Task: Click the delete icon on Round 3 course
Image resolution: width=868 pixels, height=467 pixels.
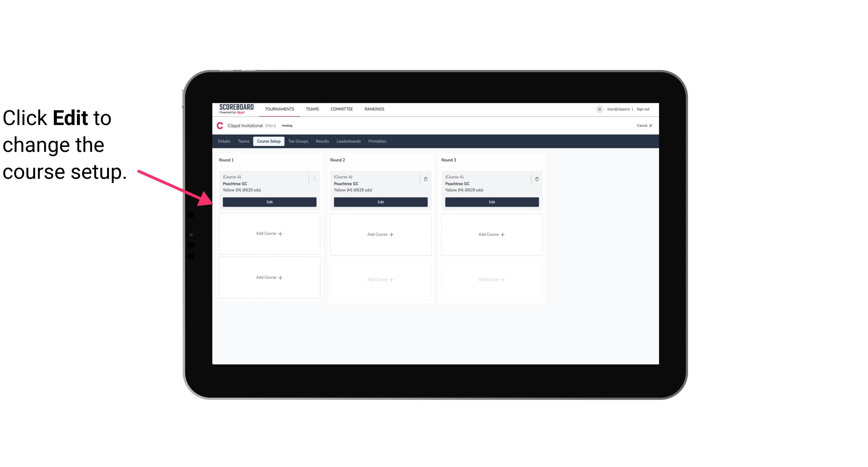Action: pyautogui.click(x=536, y=179)
